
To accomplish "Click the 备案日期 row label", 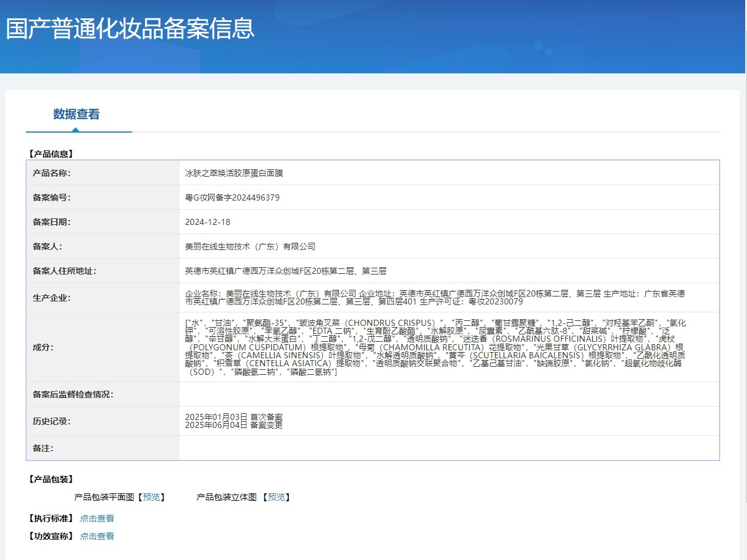I will pyautogui.click(x=51, y=222).
